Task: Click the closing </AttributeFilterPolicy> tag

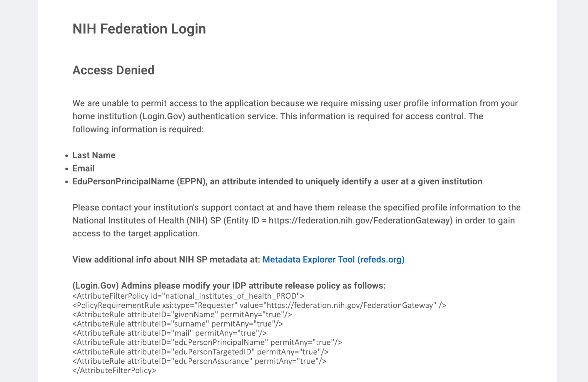Action: (114, 371)
